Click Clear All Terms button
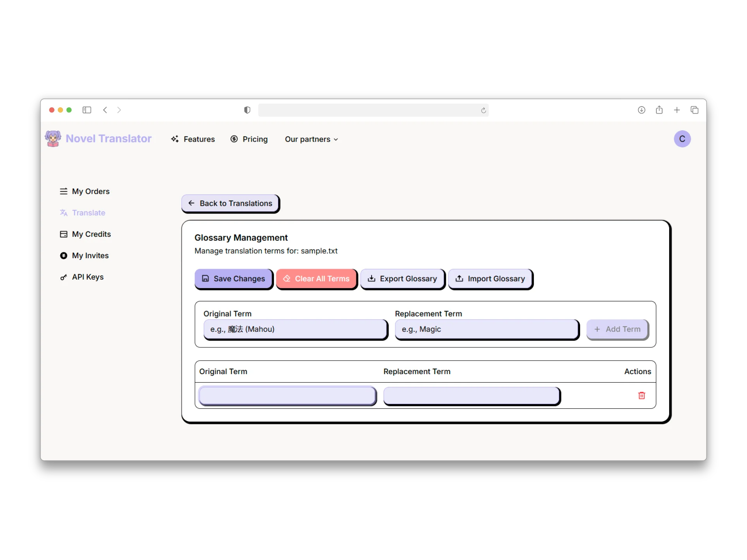Viewport: 747px width, 560px height. pyautogui.click(x=316, y=279)
